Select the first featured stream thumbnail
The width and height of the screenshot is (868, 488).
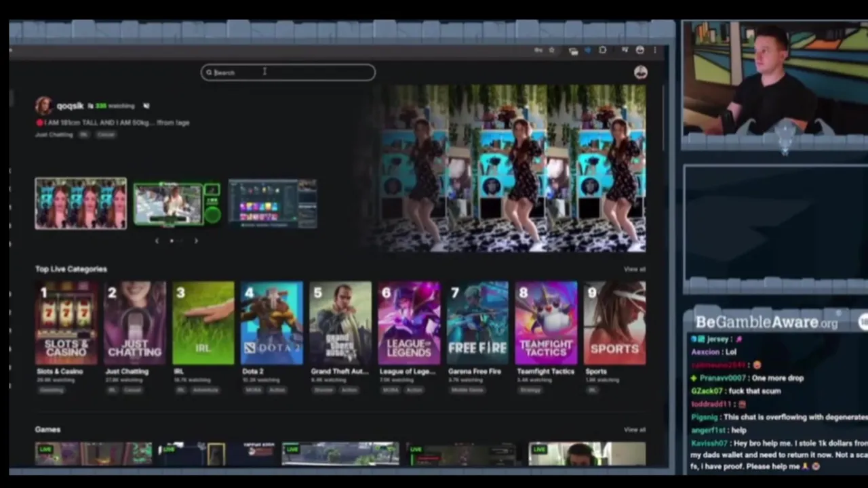click(81, 203)
